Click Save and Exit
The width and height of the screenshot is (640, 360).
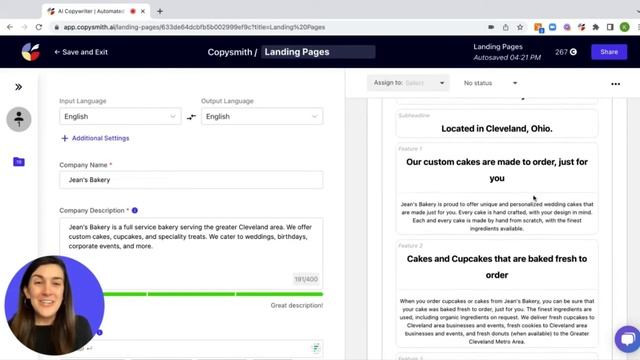coord(81,52)
